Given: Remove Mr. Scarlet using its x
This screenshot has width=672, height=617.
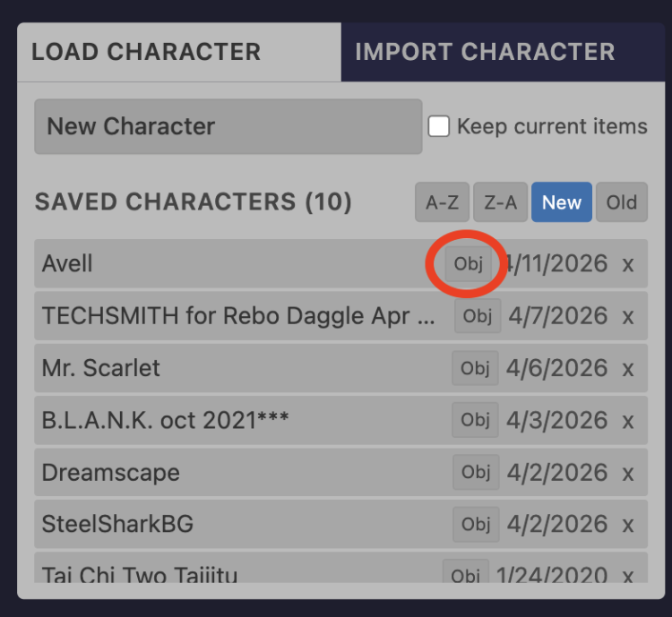Looking at the screenshot, I should pyautogui.click(x=628, y=368).
